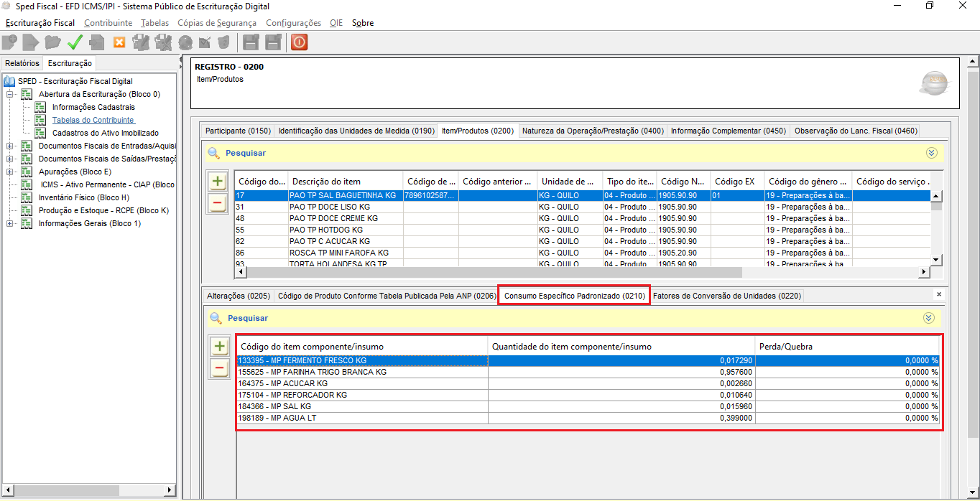Switch to the Participante (0150) tab
Image resolution: width=980 pixels, height=501 pixels.
(x=238, y=131)
